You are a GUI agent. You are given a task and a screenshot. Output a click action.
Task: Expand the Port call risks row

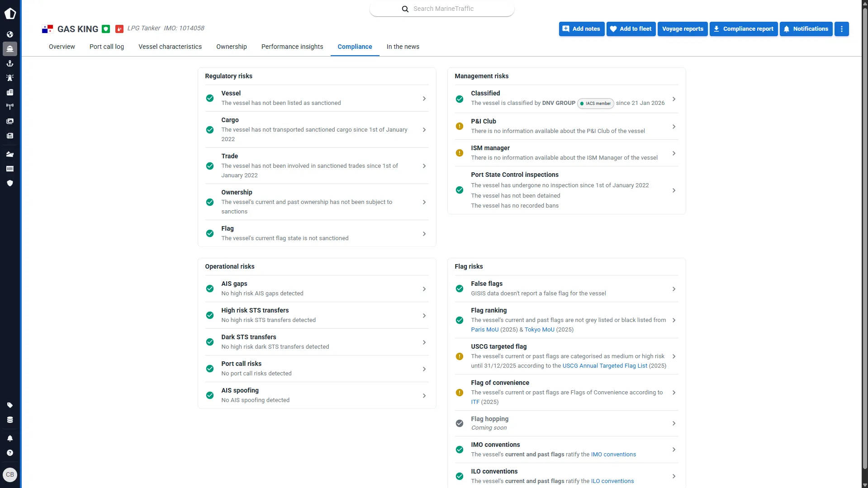(x=317, y=369)
